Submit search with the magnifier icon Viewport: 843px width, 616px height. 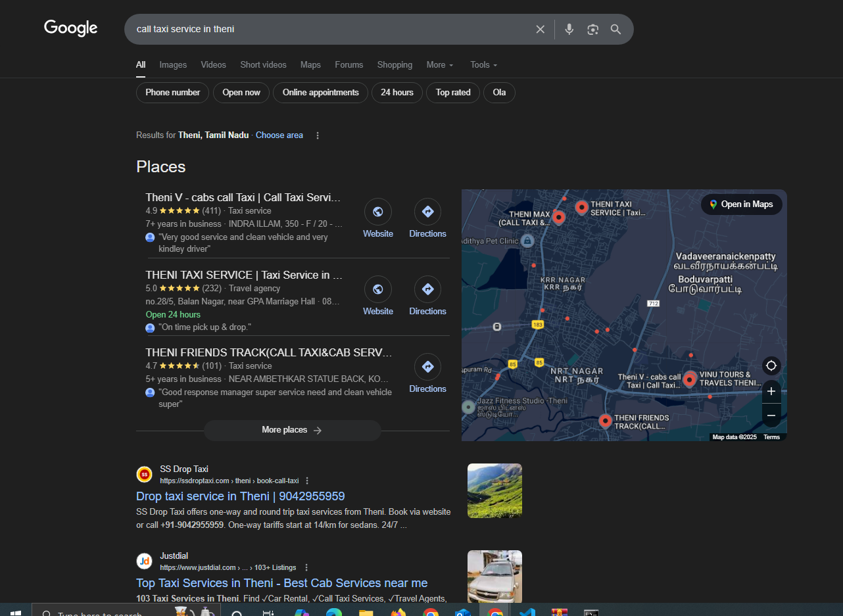tap(615, 30)
